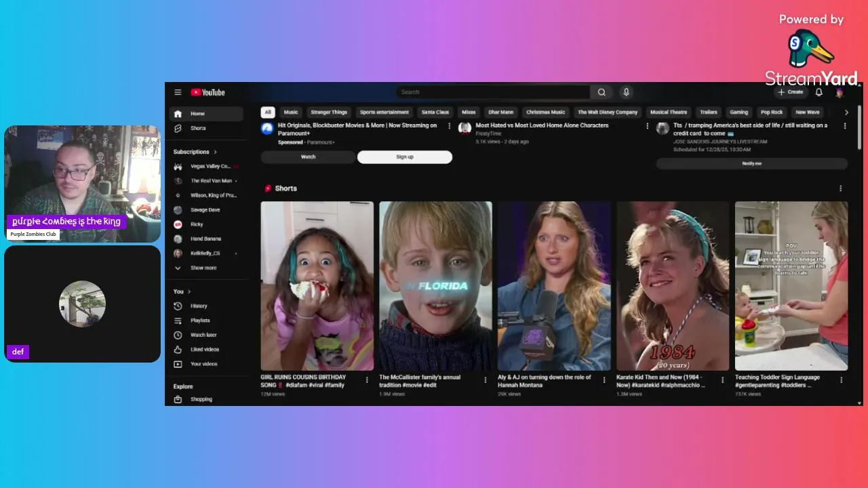Open the IN FLORIDA Home Alone short thumbnail
Viewport: 868px width, 488px height.
(435, 286)
